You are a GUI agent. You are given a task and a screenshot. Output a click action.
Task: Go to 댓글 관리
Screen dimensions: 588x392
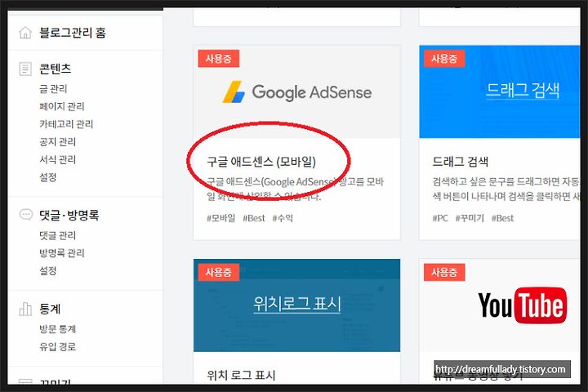click(58, 235)
